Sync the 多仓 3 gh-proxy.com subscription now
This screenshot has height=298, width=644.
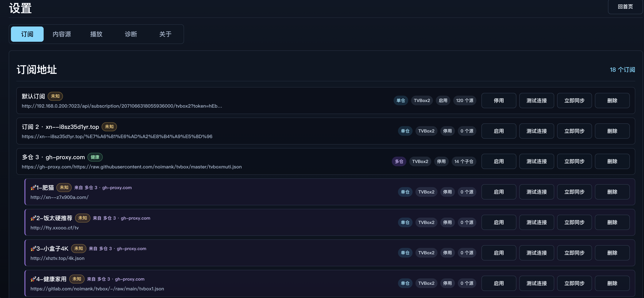[574, 162]
